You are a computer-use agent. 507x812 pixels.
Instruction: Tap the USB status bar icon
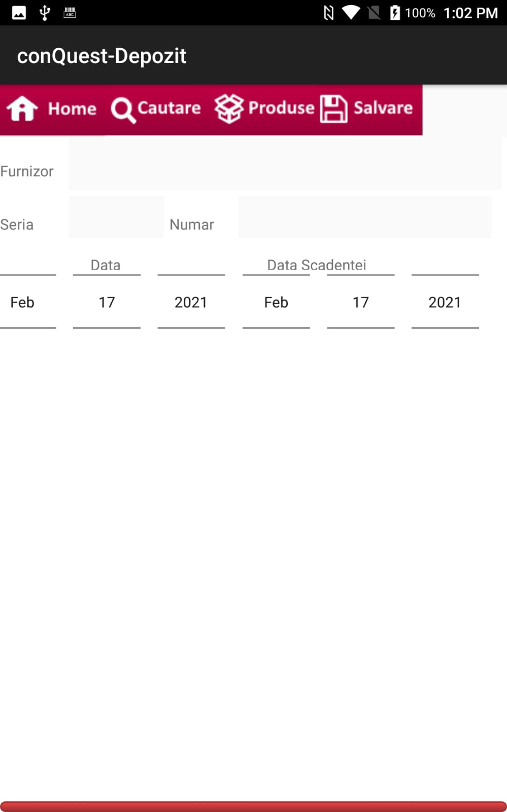click(45, 13)
